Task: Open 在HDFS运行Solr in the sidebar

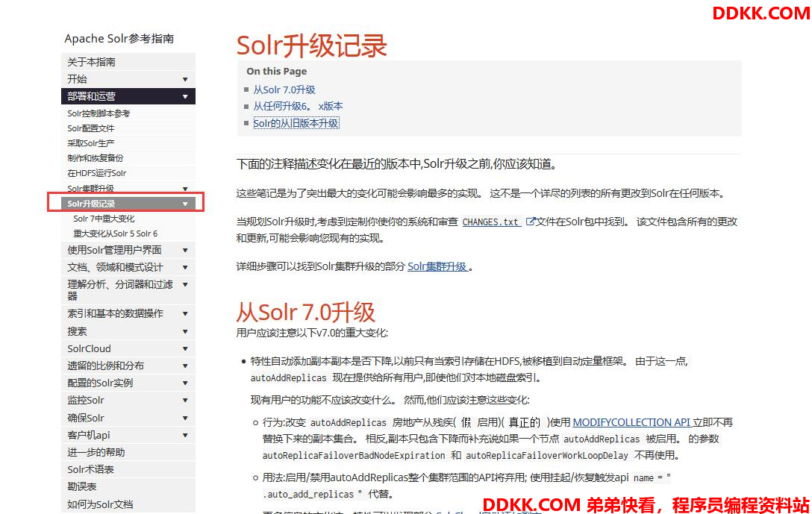Action: pos(128,173)
